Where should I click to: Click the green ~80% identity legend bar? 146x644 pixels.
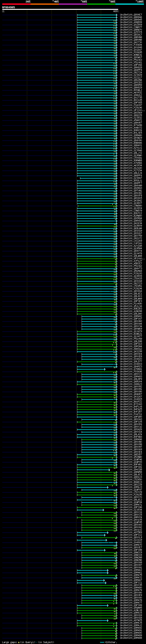point(101,4)
